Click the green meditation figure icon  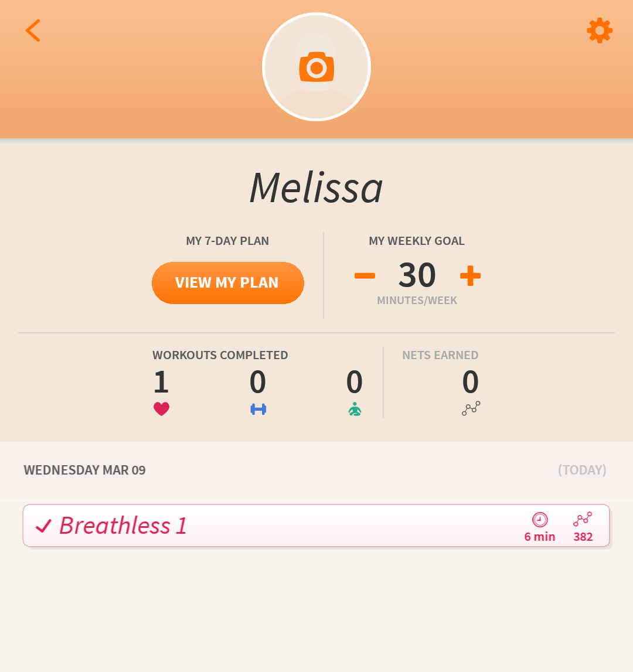pyautogui.click(x=355, y=410)
